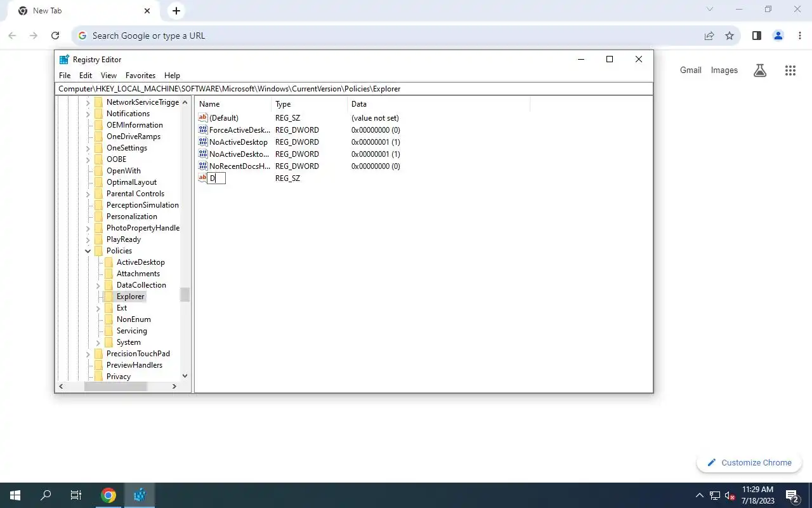The width and height of the screenshot is (812, 508).
Task: Open the volume control in system tray
Action: [730, 495]
